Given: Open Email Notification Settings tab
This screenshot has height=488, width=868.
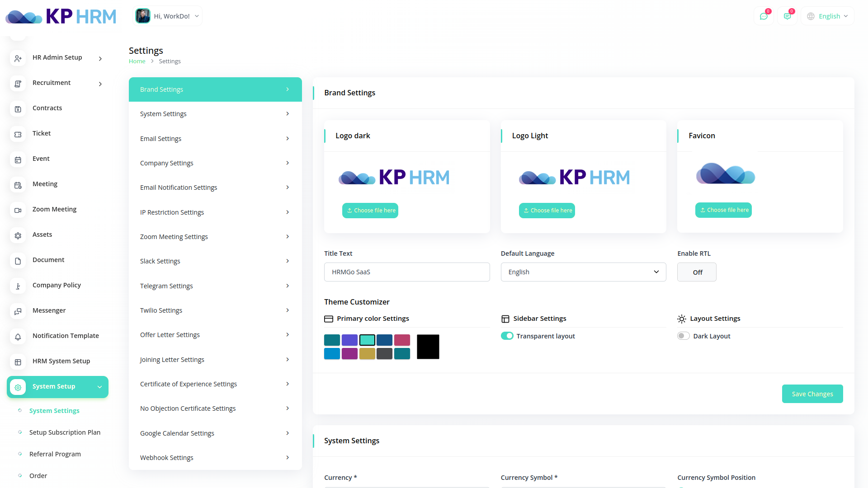Looking at the screenshot, I should [x=215, y=188].
